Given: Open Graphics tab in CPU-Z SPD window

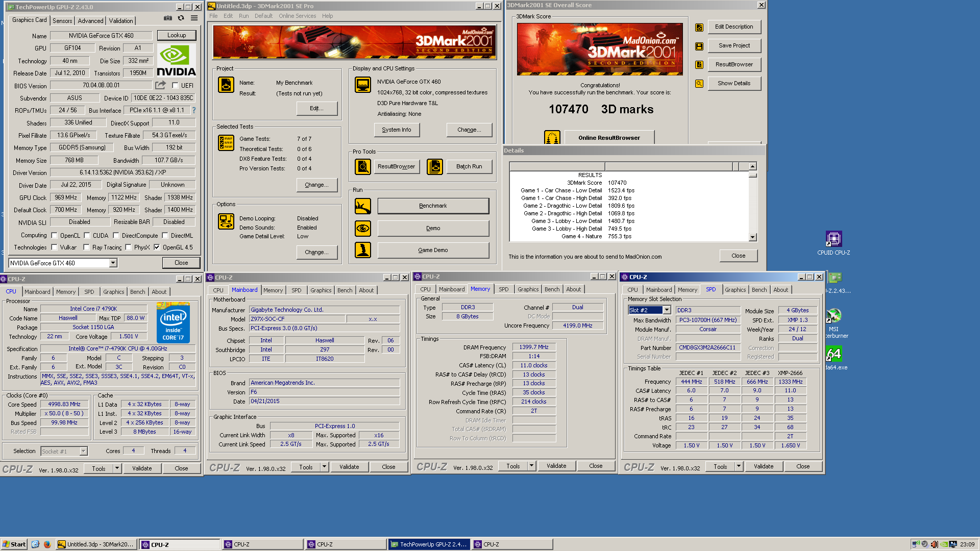Looking at the screenshot, I should pos(735,290).
